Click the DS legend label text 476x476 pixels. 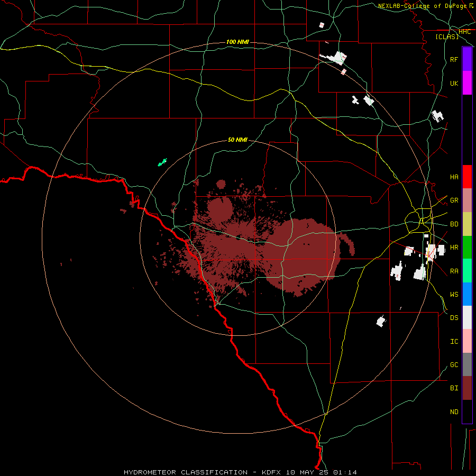click(454, 317)
